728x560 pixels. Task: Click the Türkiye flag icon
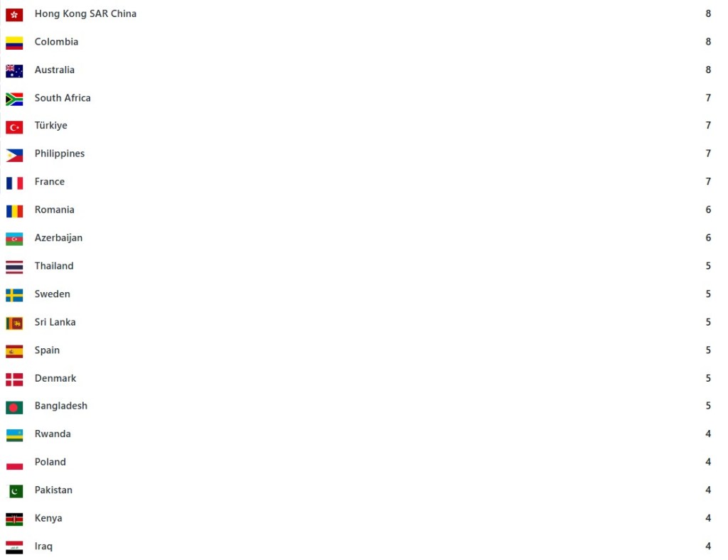pos(14,127)
